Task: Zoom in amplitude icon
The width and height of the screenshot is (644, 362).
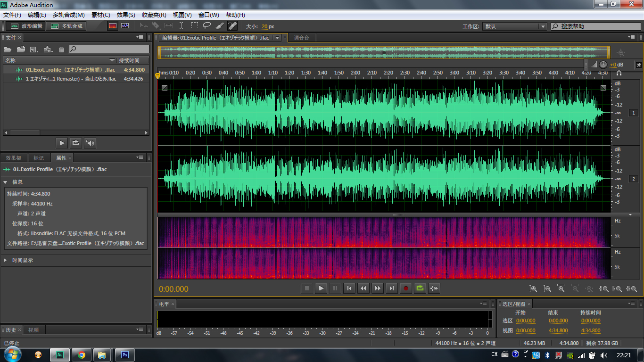Action: [x=533, y=288]
